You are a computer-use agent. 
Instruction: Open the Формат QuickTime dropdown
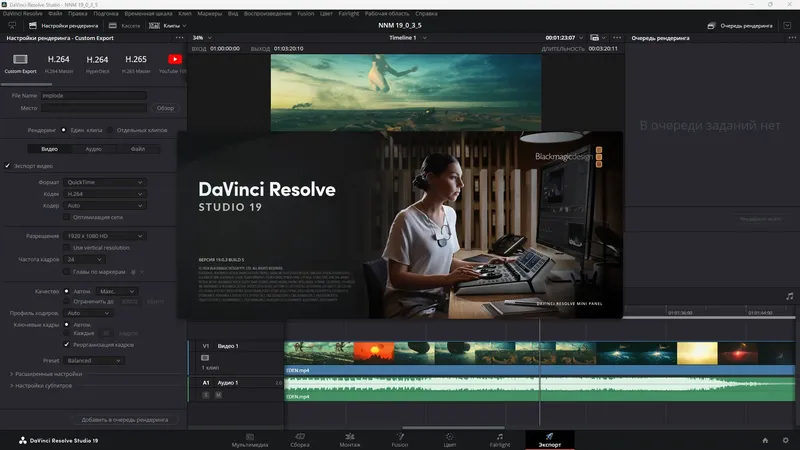pos(105,182)
